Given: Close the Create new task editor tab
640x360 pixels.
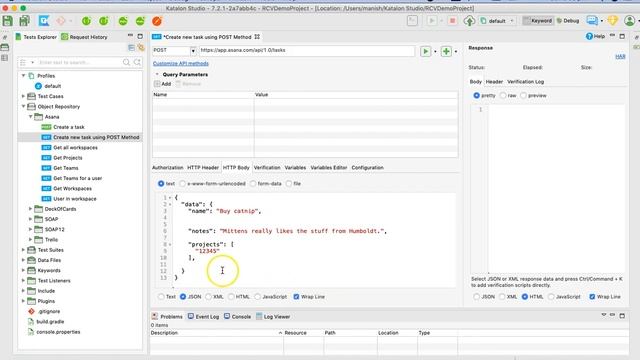Looking at the screenshot, I should coord(257,37).
